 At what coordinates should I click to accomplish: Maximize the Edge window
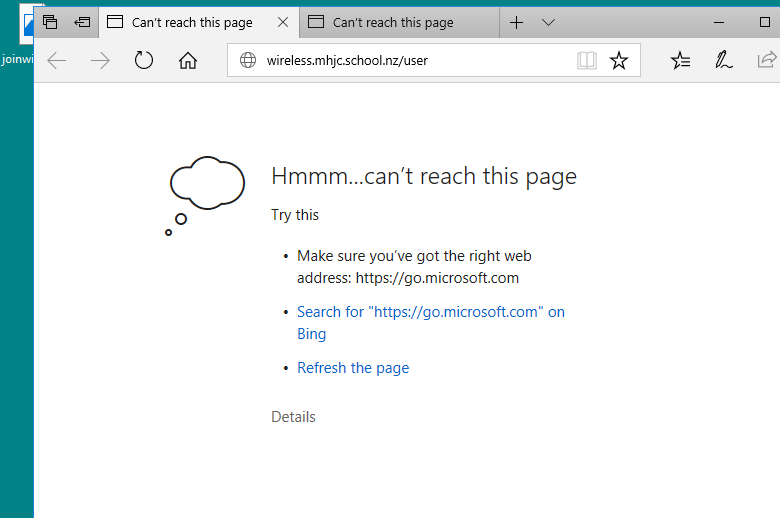(x=765, y=22)
